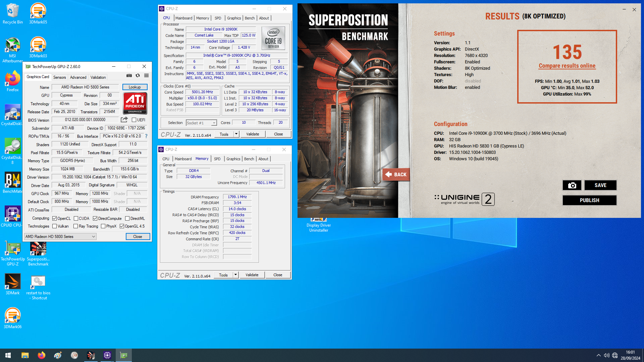
Task: Switch to the Sensors tab in GPU-Z
Action: tap(60, 77)
